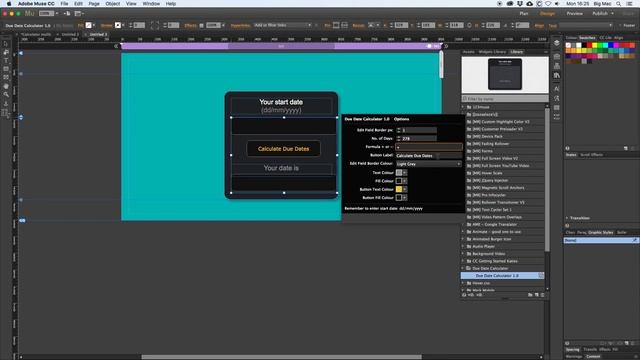
Task: Open the Library panel icon in dock
Action: tap(556, 76)
